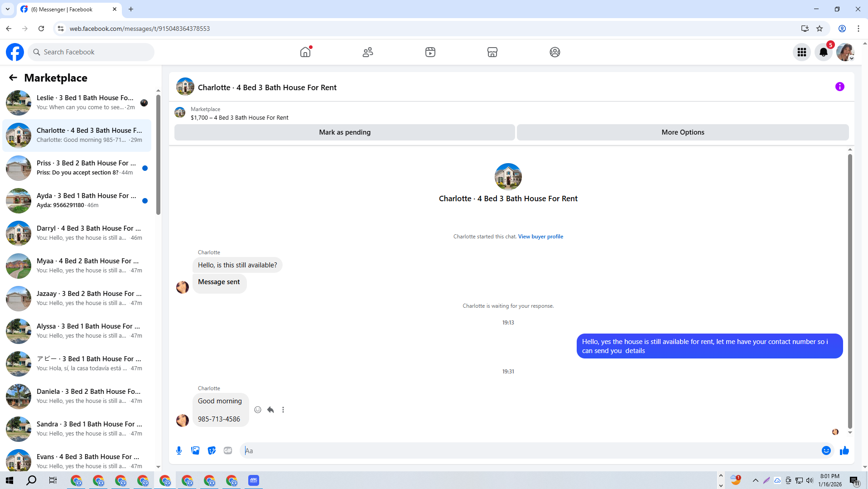Viewport: 868px width, 489px height.
Task: Click the More Options button
Action: click(x=683, y=132)
